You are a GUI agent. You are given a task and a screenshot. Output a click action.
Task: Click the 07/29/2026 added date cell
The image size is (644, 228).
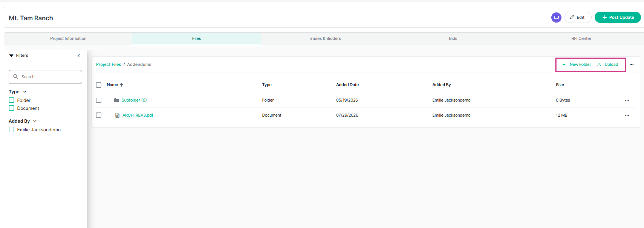tap(347, 115)
